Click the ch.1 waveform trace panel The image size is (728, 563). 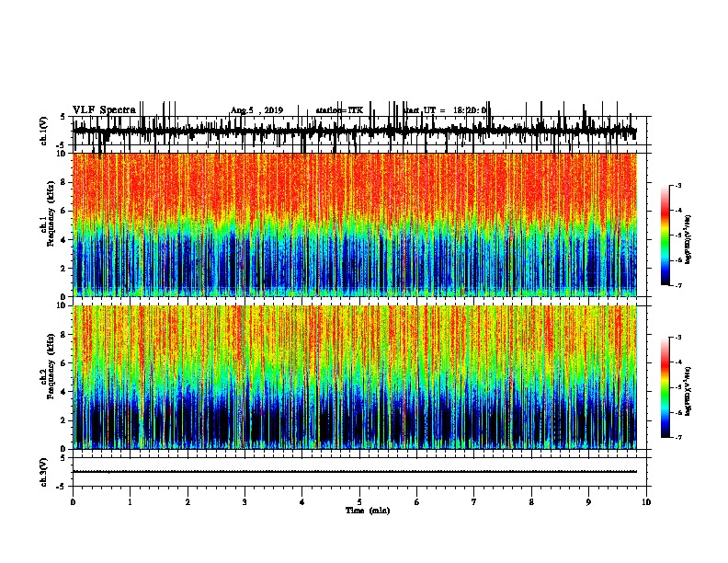click(x=359, y=131)
